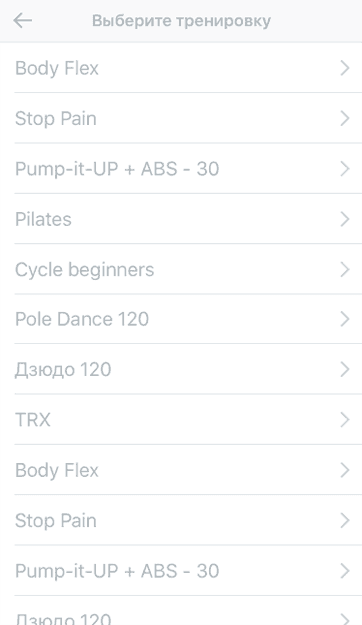The image size is (362, 625).
Task: Tap the chevron beside Cycle beginners
Action: [x=345, y=269]
